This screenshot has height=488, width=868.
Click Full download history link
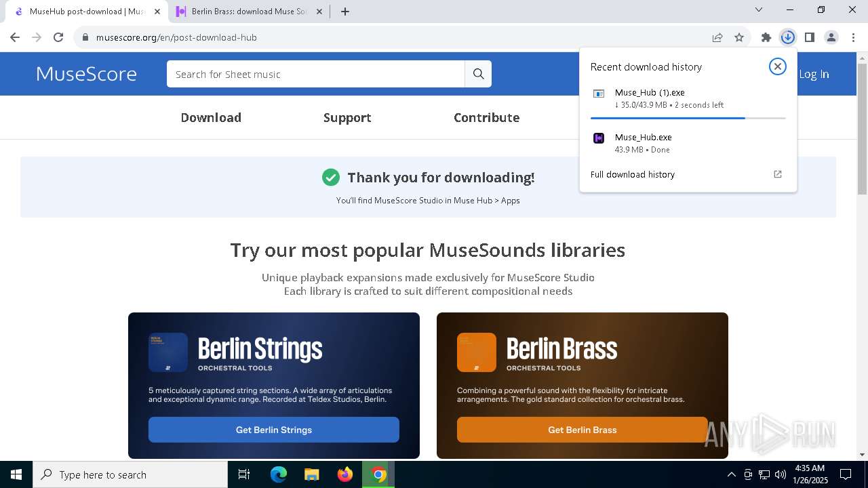633,174
